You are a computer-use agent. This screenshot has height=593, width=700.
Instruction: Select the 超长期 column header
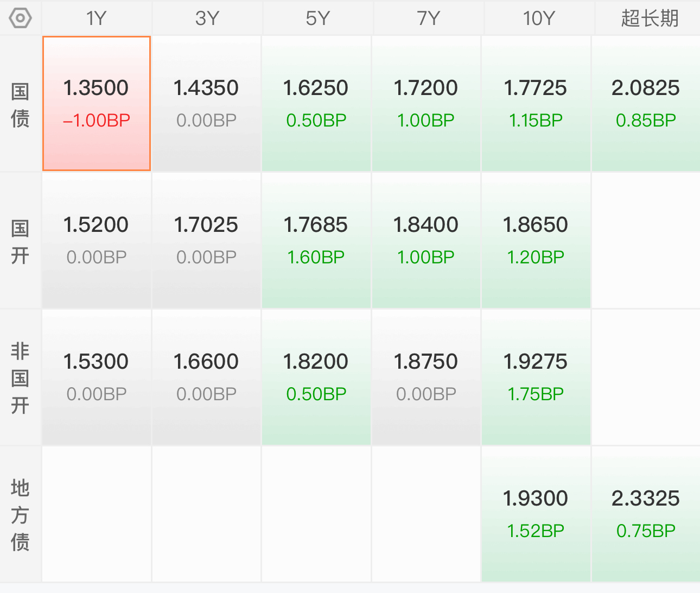pyautogui.click(x=650, y=18)
